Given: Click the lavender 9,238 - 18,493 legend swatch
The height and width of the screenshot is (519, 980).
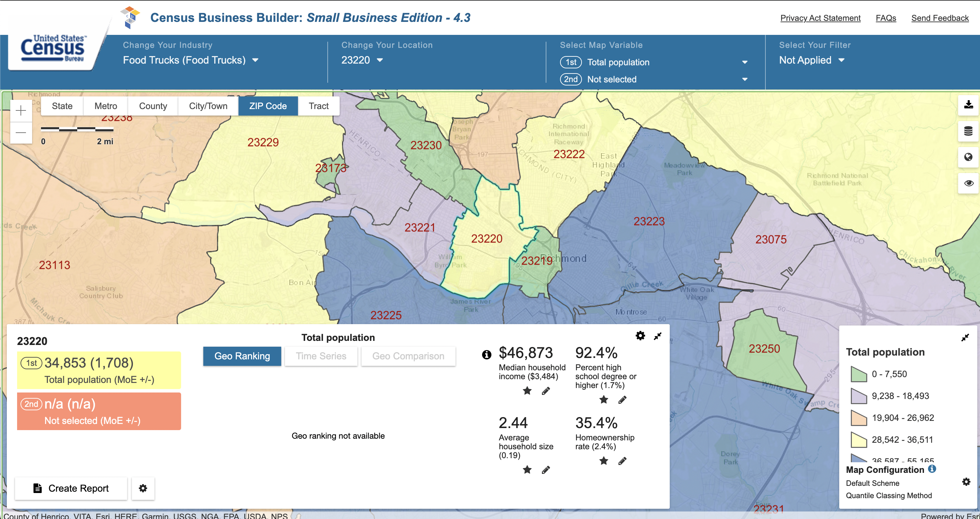Looking at the screenshot, I should click(859, 396).
